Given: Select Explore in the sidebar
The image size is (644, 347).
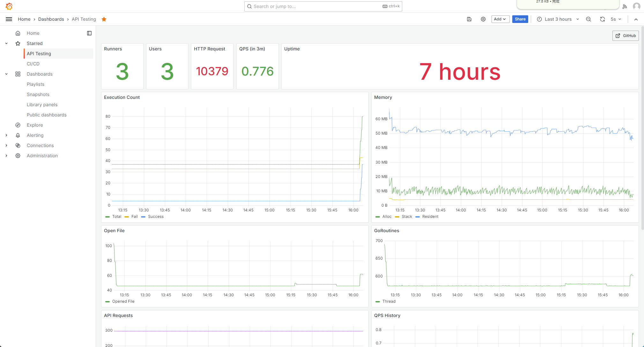Looking at the screenshot, I should (35, 125).
